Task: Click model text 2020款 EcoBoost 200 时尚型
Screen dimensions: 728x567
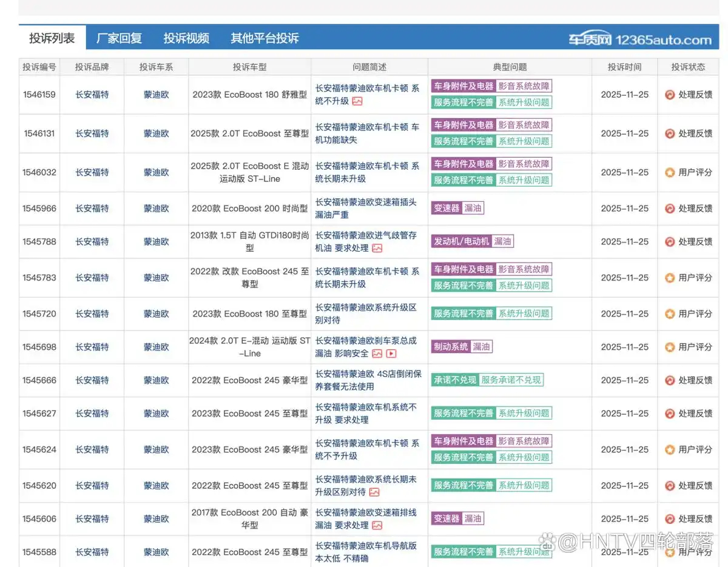Action: pos(250,209)
